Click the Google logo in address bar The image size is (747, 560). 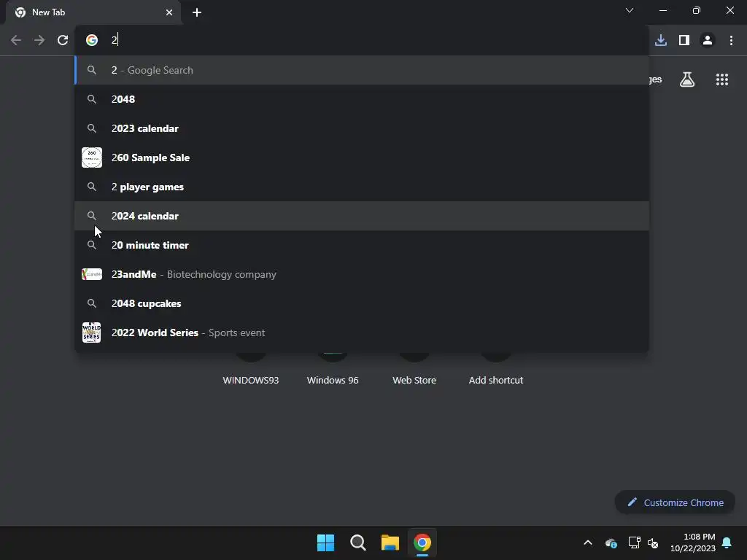point(92,40)
